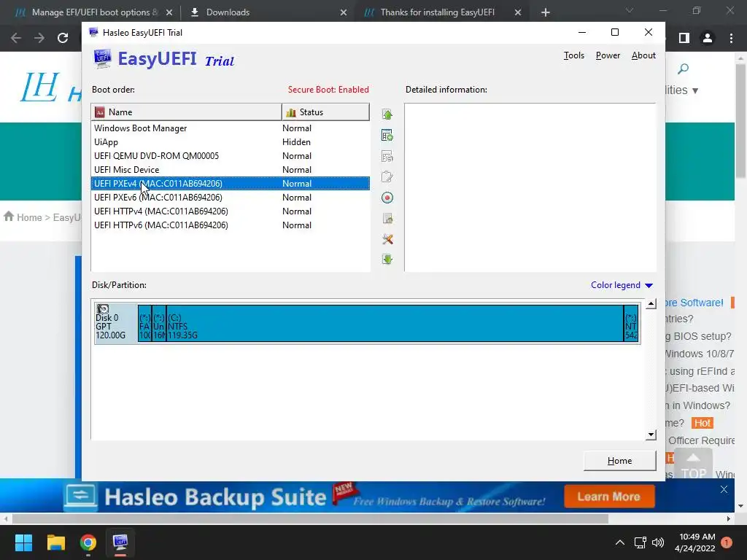Select the first FAT partition on Disk 0

point(145,323)
